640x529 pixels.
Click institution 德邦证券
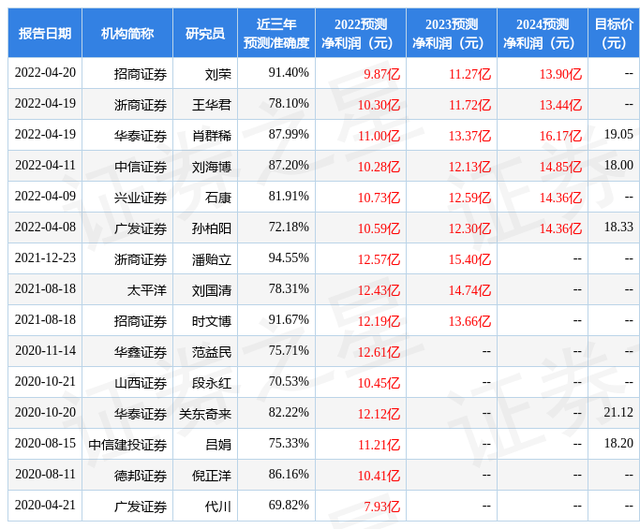140,476
